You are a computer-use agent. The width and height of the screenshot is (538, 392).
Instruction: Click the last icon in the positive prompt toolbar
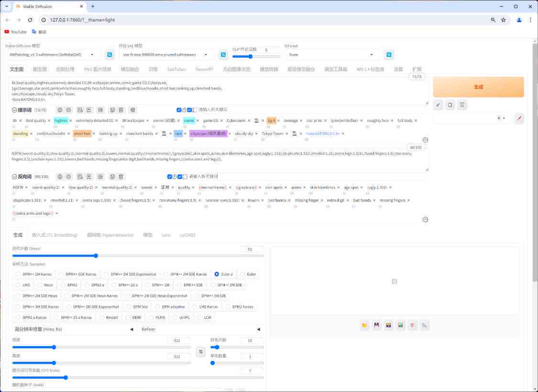(x=133, y=110)
